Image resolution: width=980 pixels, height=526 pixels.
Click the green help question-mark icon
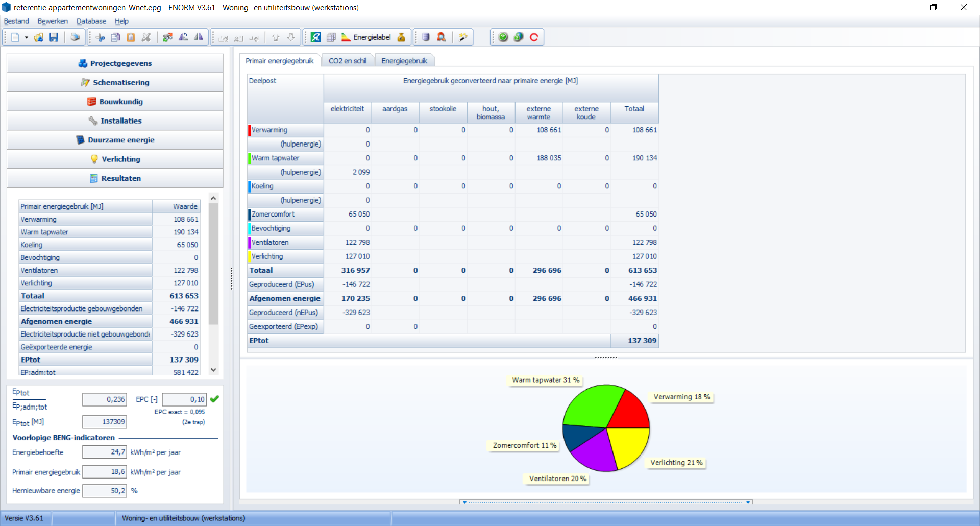503,37
